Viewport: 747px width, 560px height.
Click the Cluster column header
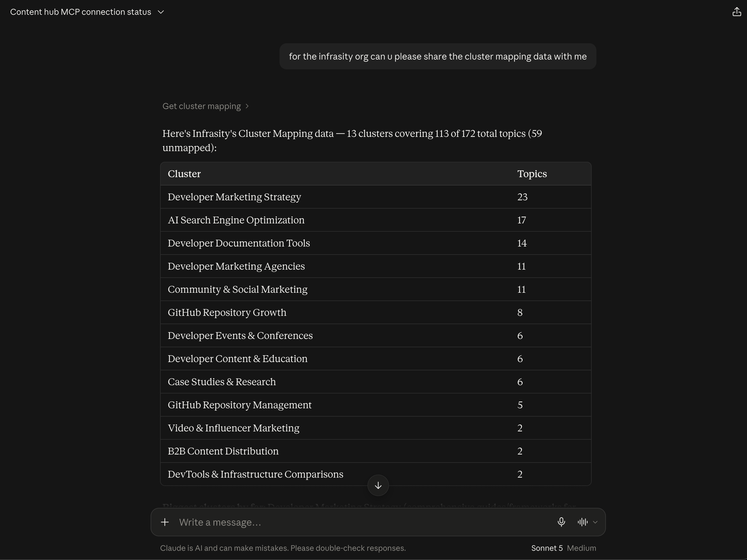184,174
